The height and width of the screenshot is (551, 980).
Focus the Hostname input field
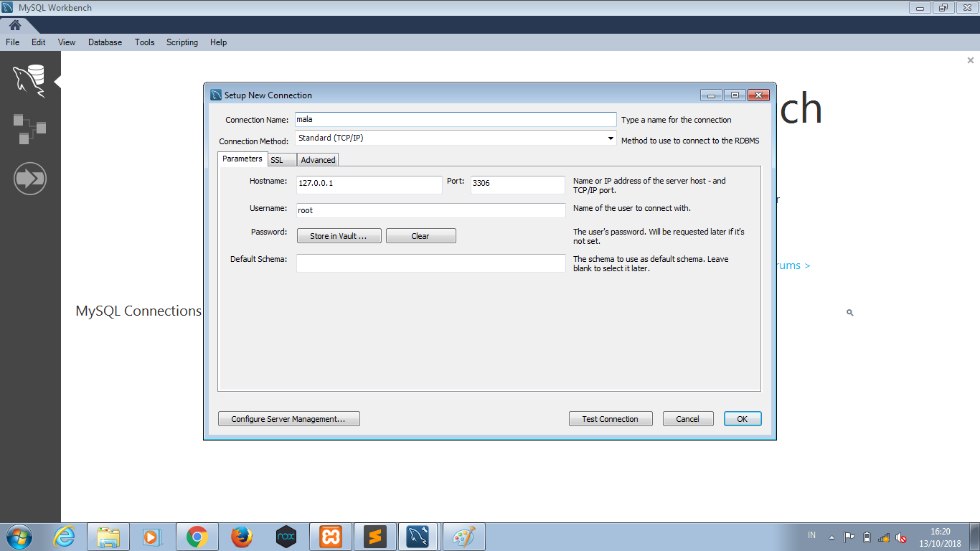(369, 184)
